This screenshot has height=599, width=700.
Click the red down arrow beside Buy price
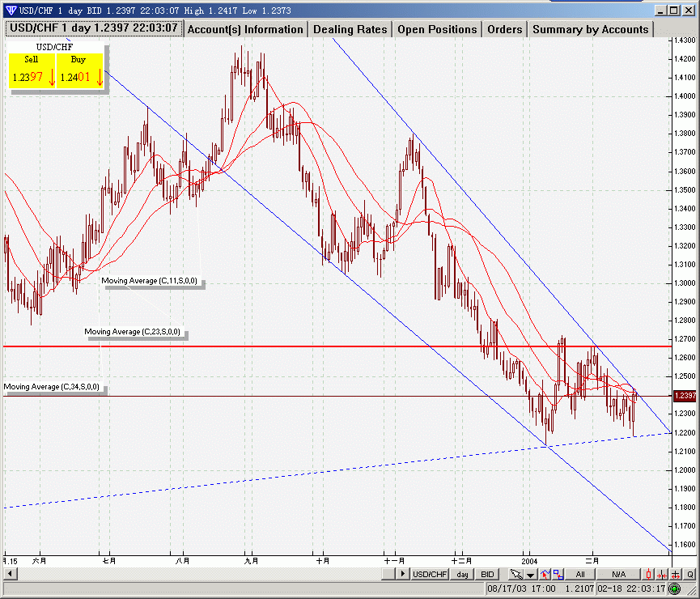click(x=100, y=77)
